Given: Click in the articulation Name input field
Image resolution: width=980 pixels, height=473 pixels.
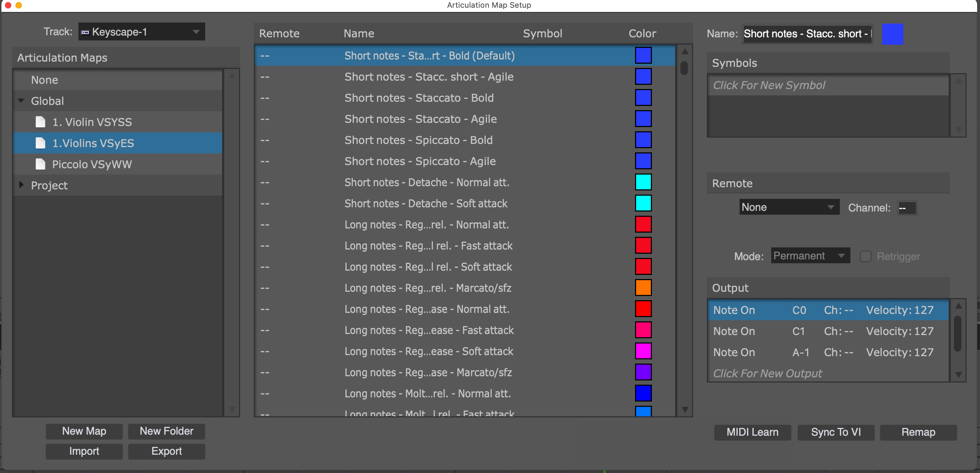Looking at the screenshot, I should (x=807, y=34).
